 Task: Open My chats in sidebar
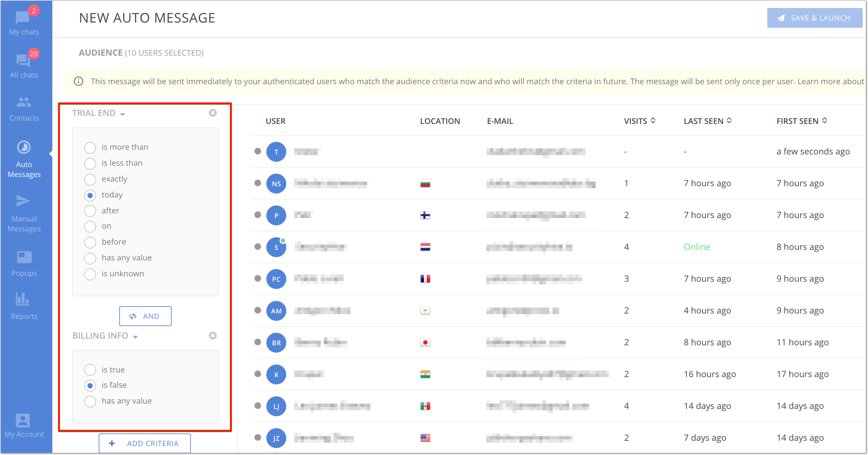point(24,22)
